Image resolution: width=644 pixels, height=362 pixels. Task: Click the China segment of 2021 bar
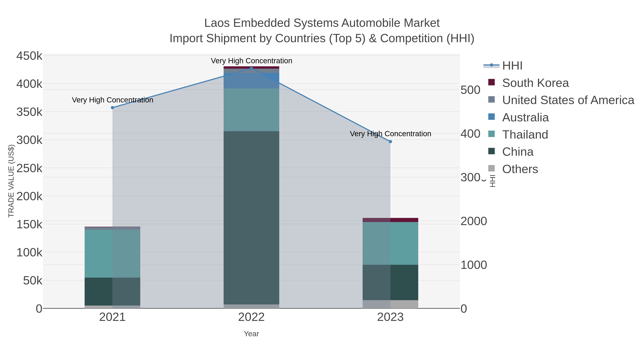[x=113, y=292]
